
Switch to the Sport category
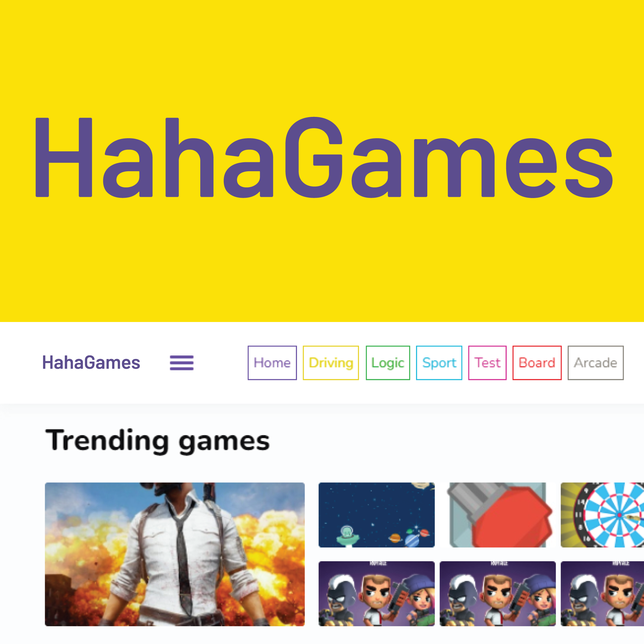(439, 363)
